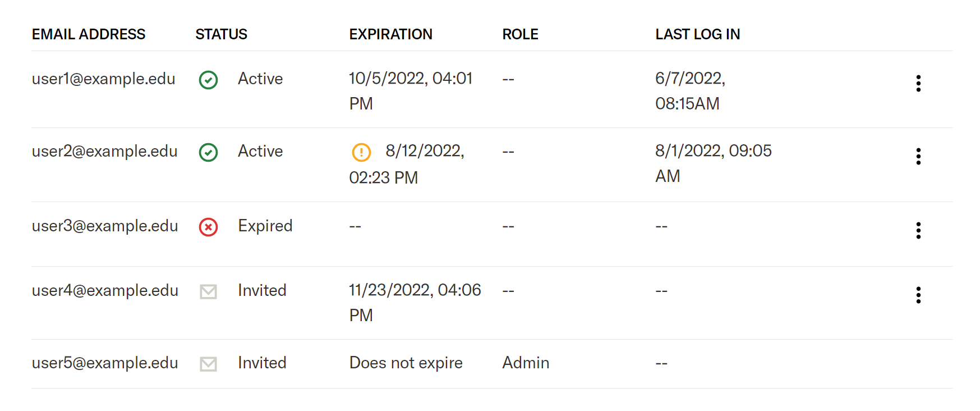Image resolution: width=980 pixels, height=411 pixels.
Task: Select the user5@example.edu email address
Action: tap(105, 363)
